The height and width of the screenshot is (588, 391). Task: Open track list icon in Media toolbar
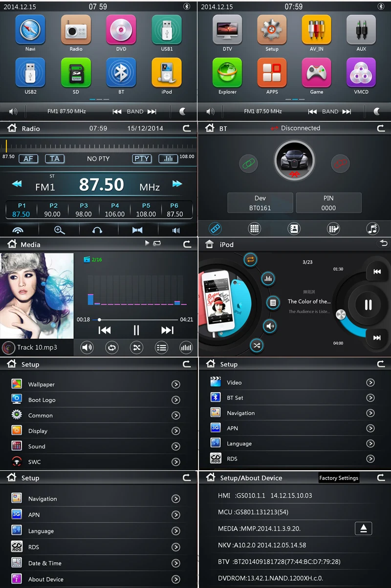pyautogui.click(x=161, y=347)
